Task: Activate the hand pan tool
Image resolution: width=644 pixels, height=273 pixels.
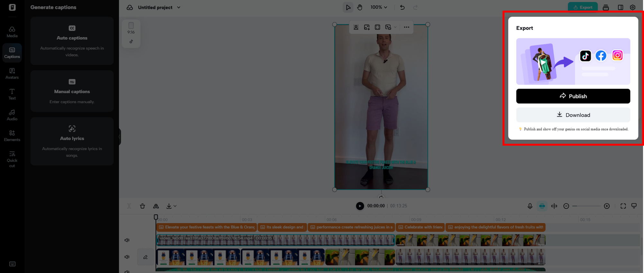Action: click(360, 7)
